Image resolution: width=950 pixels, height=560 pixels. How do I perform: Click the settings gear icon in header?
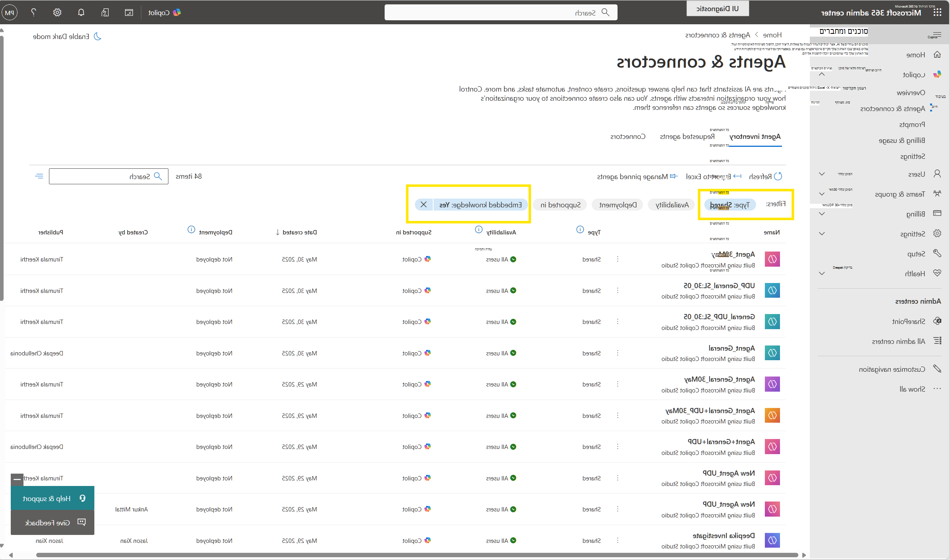57,12
